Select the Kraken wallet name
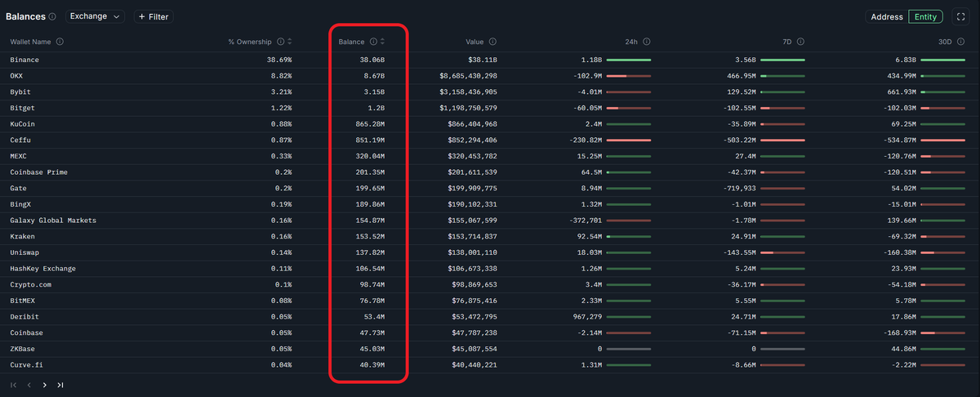Viewport: 980px width, 397px height. point(22,236)
